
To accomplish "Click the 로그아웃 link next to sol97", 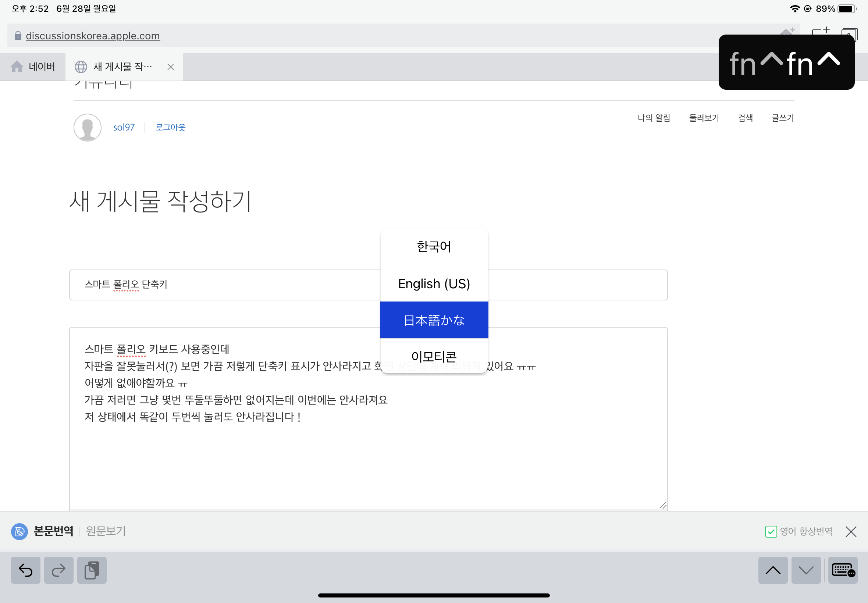I will coord(169,127).
